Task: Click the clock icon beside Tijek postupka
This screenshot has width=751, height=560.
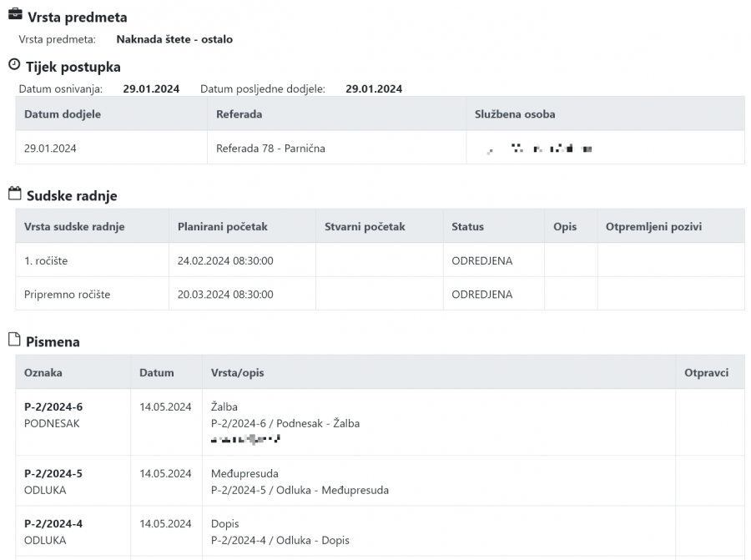Action: pyautogui.click(x=14, y=65)
